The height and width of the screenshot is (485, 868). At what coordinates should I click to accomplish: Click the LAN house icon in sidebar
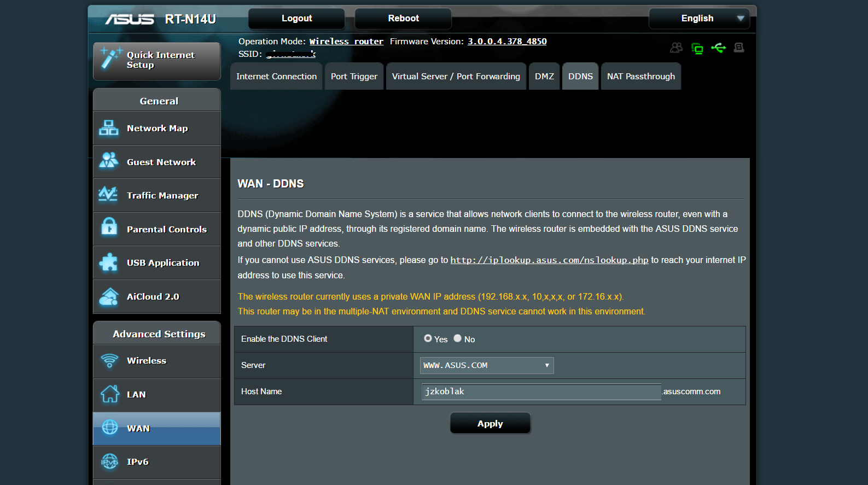point(109,394)
